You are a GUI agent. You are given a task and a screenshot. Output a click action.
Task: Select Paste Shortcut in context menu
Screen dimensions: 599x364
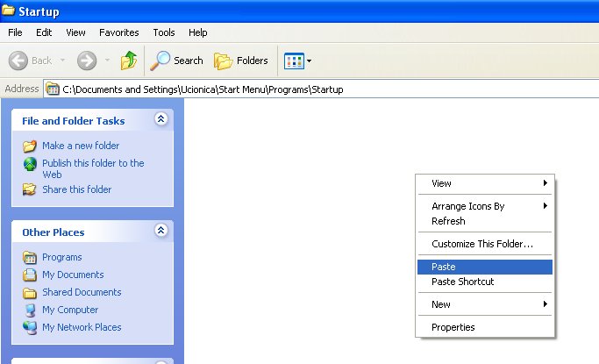[x=485, y=282]
